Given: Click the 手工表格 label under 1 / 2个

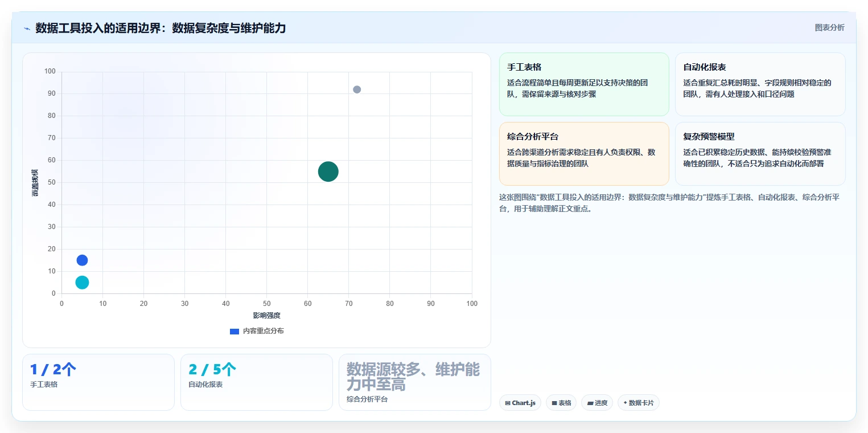Looking at the screenshot, I should pos(44,385).
